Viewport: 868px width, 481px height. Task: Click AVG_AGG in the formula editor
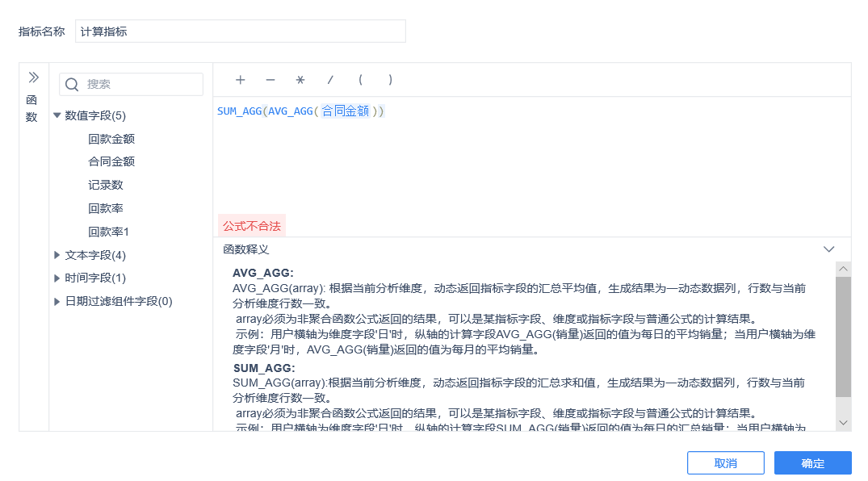291,111
